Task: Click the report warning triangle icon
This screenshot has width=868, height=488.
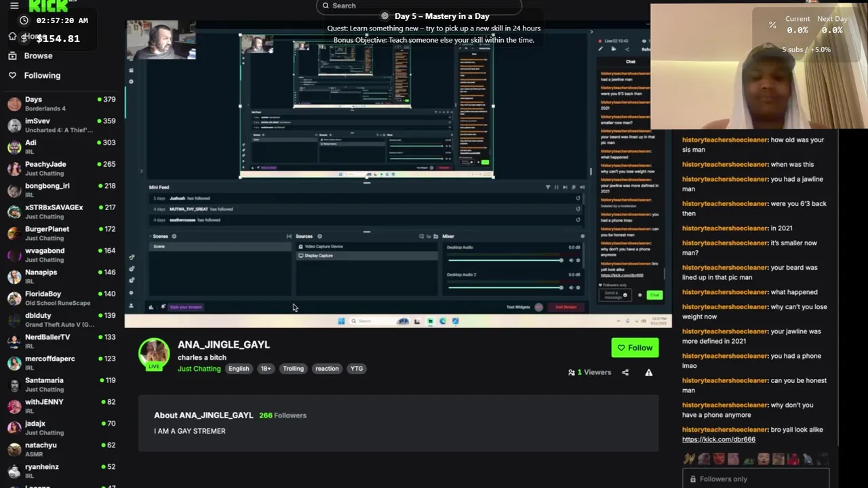Action: pyautogui.click(x=649, y=372)
